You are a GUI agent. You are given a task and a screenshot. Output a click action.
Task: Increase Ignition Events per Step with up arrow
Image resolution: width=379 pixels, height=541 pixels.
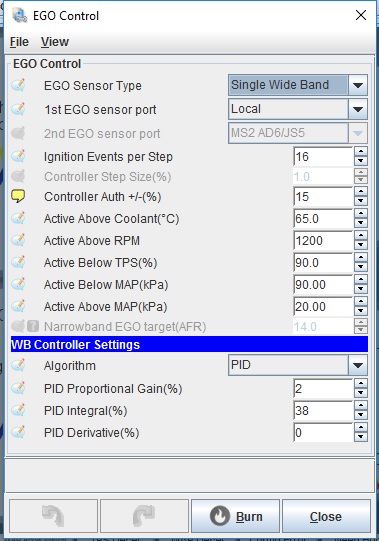pos(361,151)
